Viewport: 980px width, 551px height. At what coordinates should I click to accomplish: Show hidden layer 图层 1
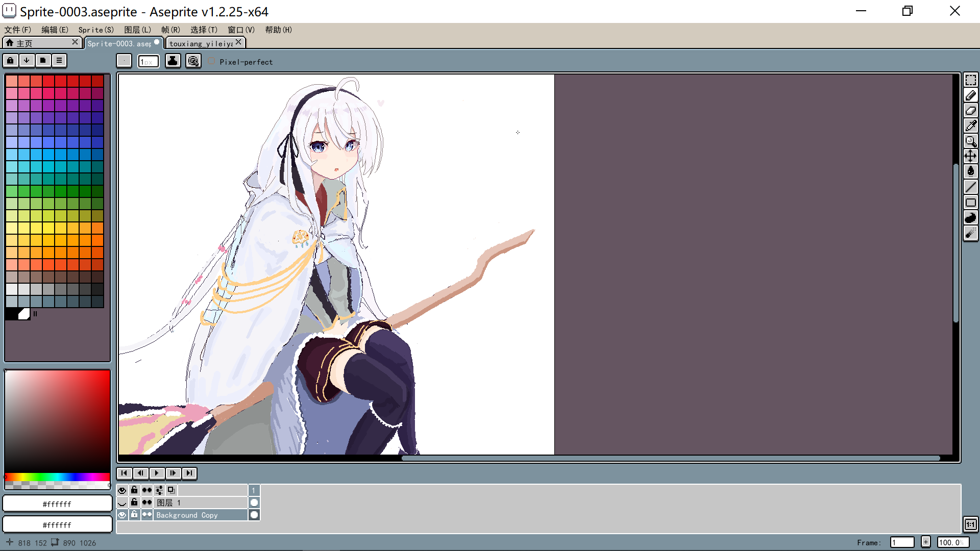coord(122,503)
